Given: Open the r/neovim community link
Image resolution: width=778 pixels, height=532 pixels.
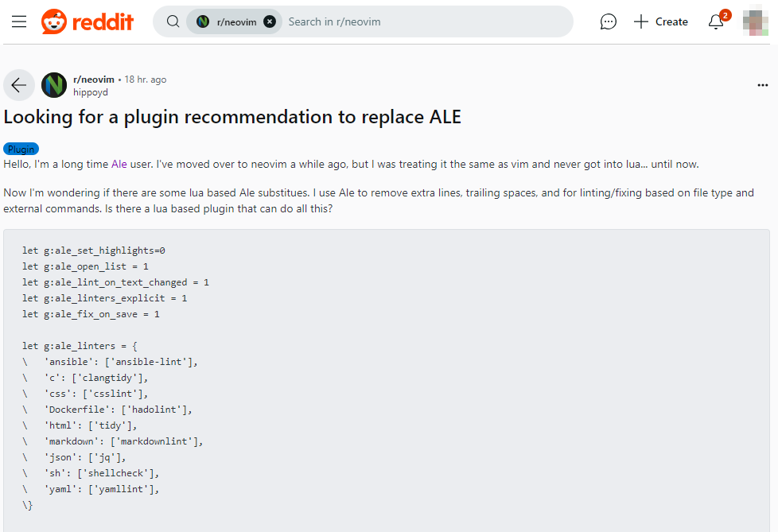Looking at the screenshot, I should (x=94, y=80).
